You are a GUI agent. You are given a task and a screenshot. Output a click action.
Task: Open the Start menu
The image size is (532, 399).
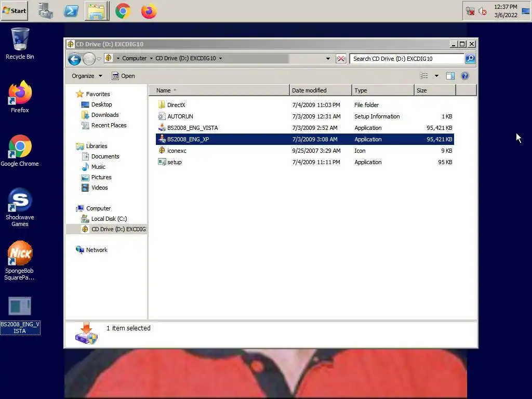pyautogui.click(x=14, y=11)
